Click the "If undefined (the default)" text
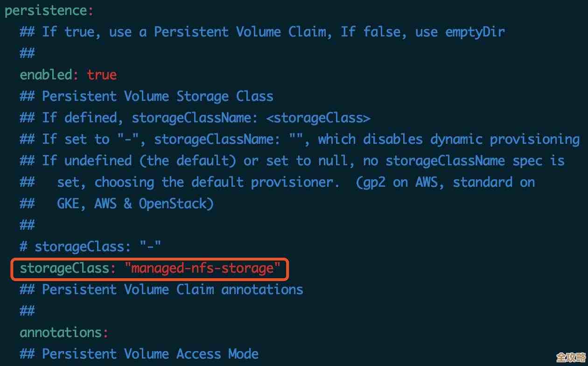The width and height of the screenshot is (588, 366). [x=139, y=161]
